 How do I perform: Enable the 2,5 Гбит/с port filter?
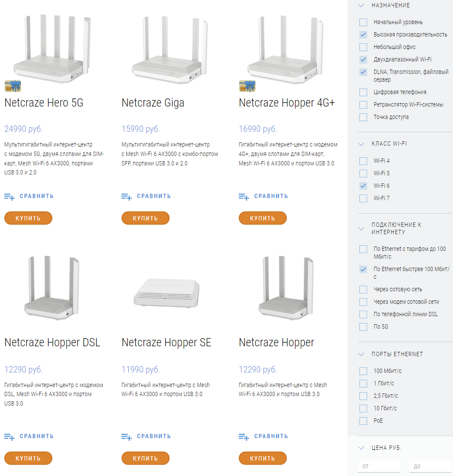tap(363, 396)
